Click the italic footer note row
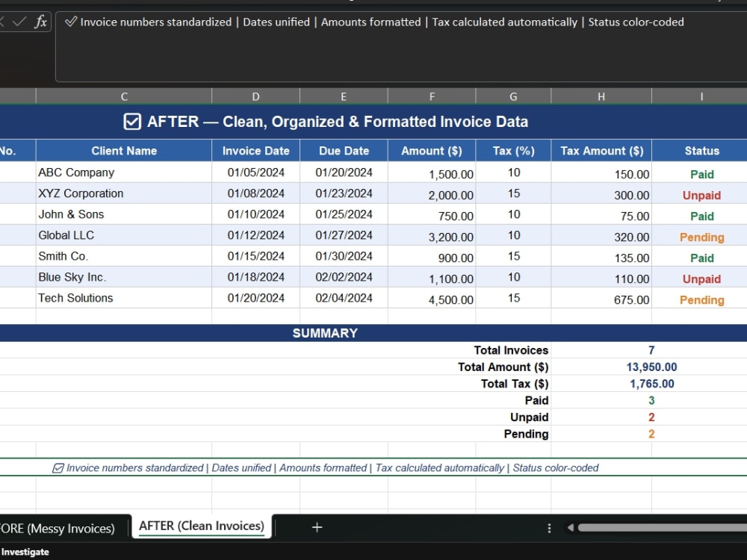This screenshot has height=560, width=747. [x=373, y=467]
